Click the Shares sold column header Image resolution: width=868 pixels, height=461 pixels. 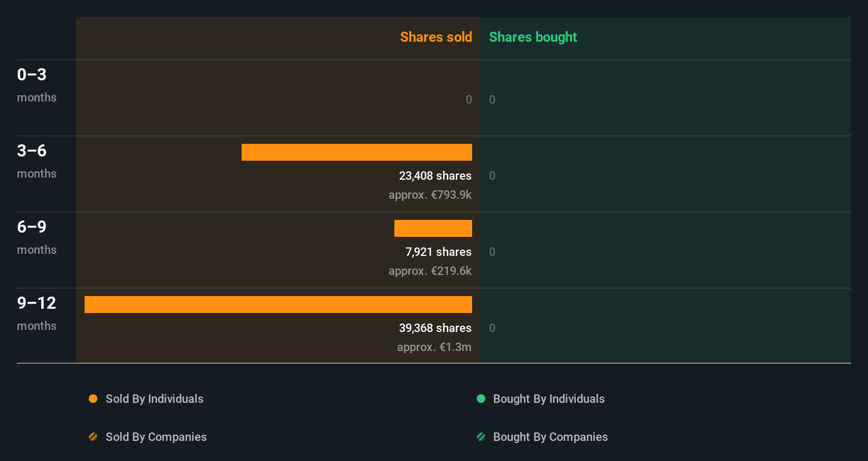(x=436, y=37)
